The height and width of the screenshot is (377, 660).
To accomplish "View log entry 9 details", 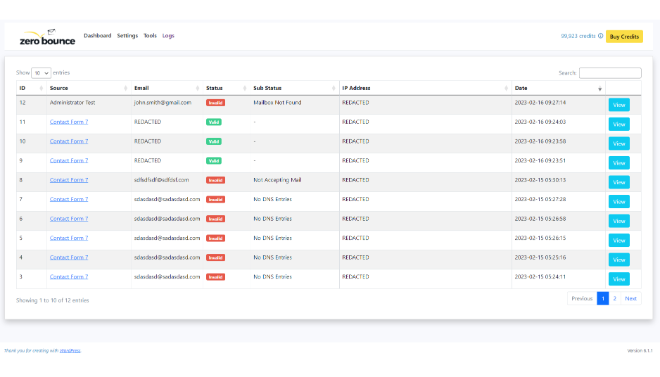I will (x=619, y=163).
